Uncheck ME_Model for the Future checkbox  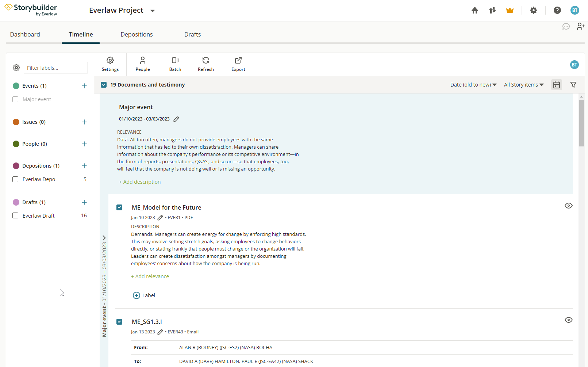click(119, 207)
